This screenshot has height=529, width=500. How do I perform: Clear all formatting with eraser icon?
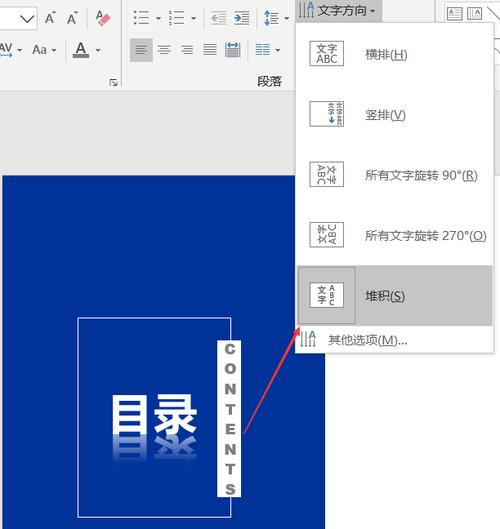click(103, 18)
